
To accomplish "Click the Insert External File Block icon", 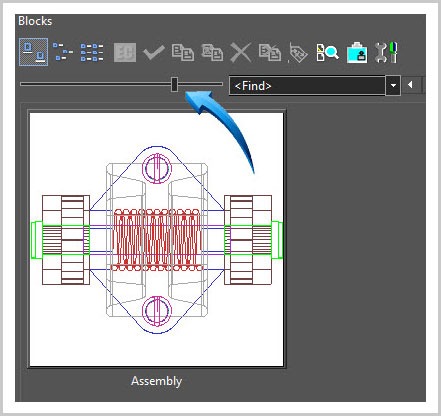I will click(x=212, y=52).
